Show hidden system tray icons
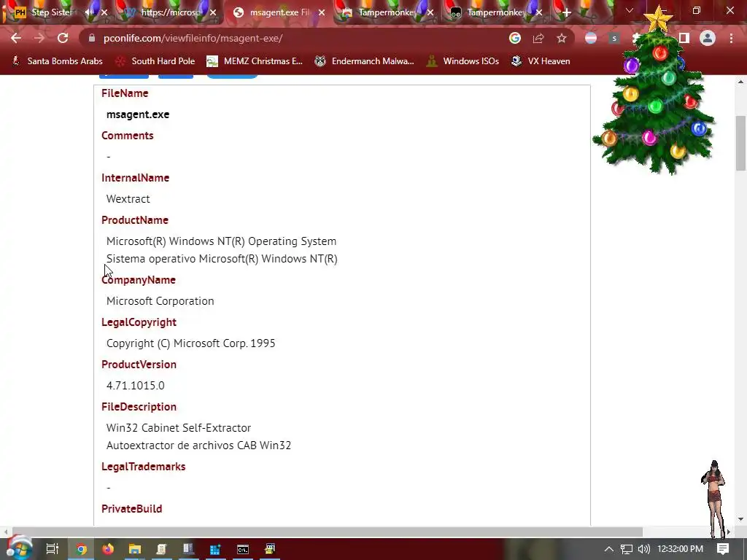The image size is (747, 560). 609,549
